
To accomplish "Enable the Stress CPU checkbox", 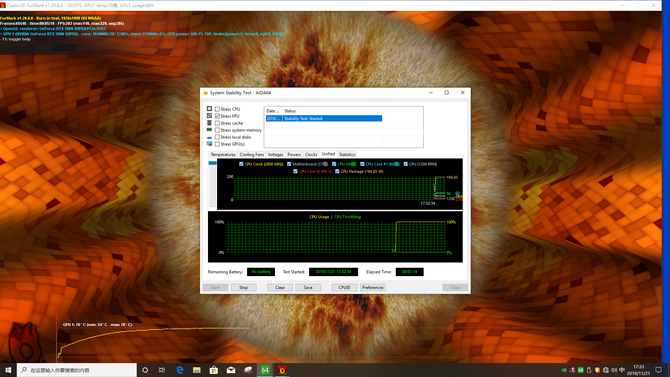I will click(217, 109).
